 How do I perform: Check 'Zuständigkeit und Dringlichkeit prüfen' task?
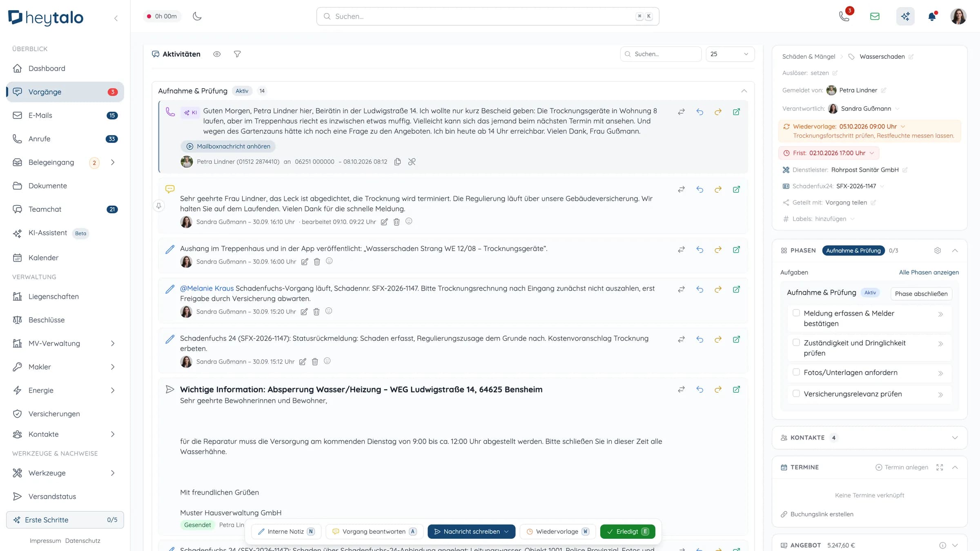coord(796,342)
